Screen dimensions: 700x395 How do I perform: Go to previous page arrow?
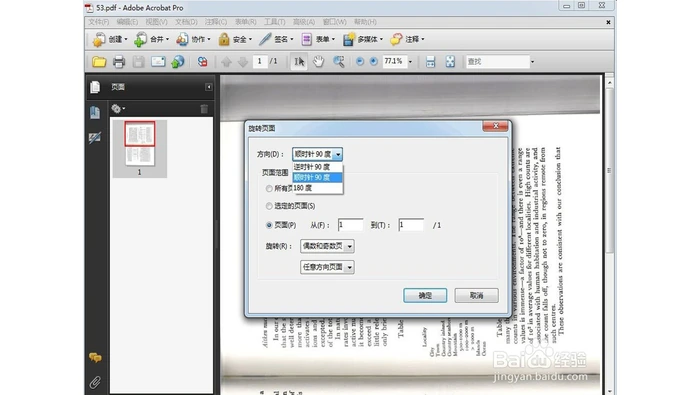click(x=226, y=62)
